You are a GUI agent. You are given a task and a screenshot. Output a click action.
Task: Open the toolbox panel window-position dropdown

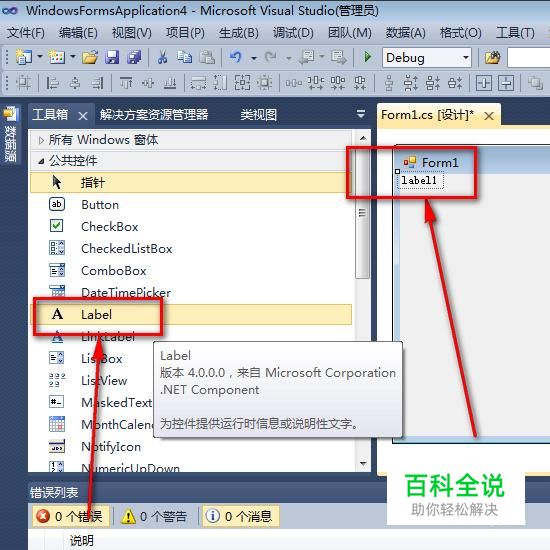coord(361,114)
